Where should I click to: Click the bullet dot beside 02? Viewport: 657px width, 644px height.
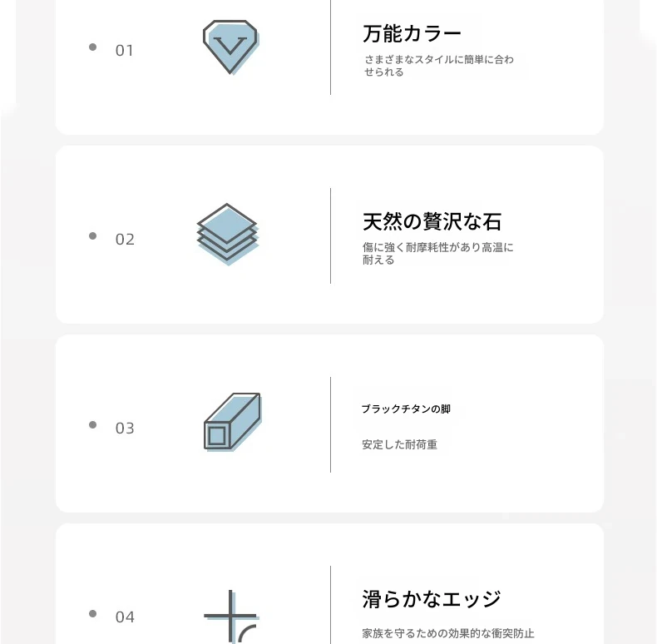point(92,236)
